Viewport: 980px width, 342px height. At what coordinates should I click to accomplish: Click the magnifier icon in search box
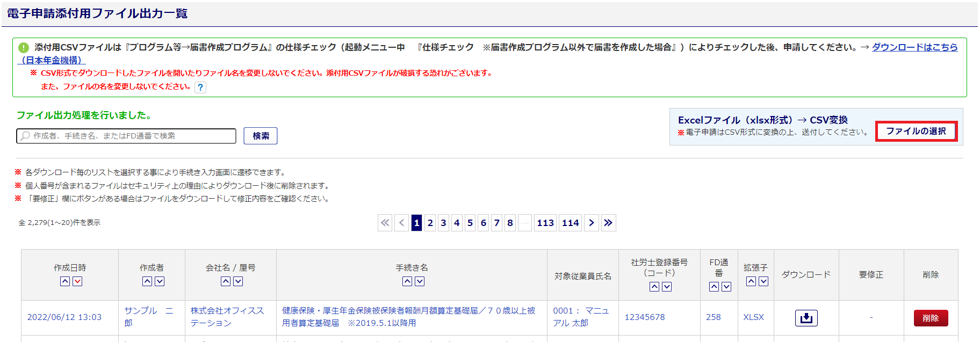point(25,136)
